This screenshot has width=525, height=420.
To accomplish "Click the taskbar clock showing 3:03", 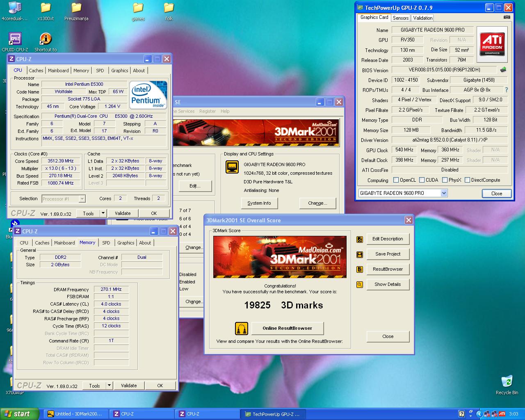I will [x=514, y=414].
